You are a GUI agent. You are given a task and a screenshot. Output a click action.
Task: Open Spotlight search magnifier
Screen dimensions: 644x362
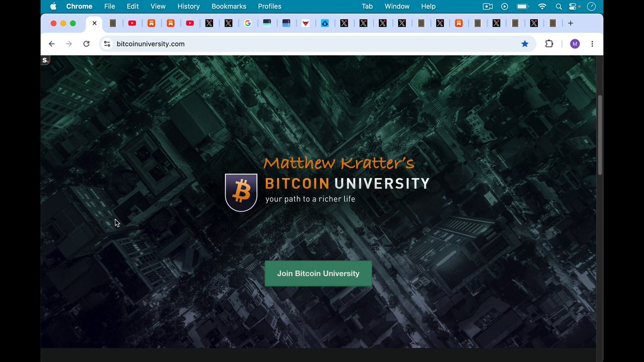click(559, 6)
